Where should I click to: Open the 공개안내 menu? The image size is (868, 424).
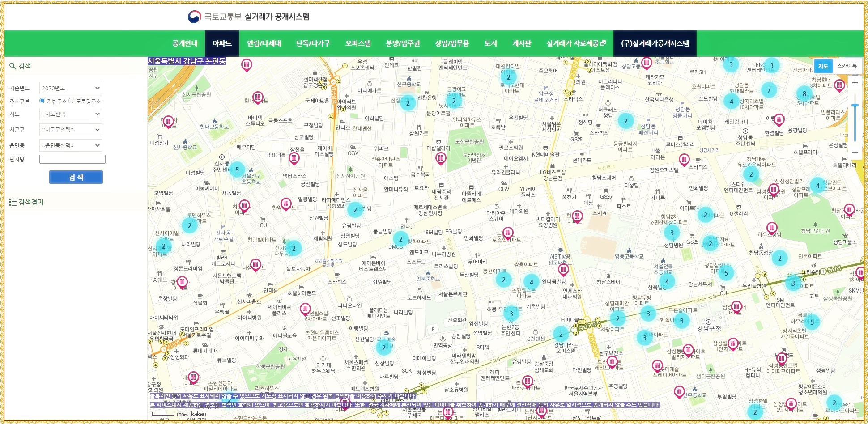tap(185, 43)
